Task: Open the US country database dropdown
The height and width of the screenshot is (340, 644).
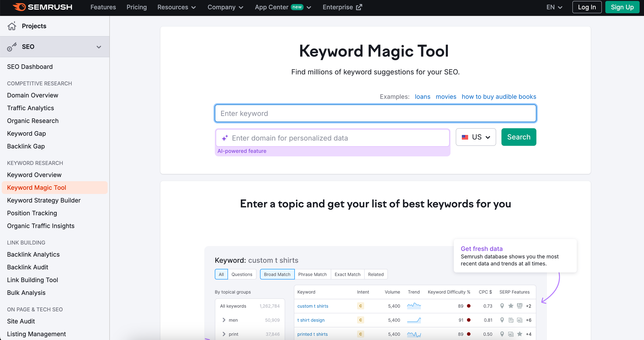Action: (476, 137)
